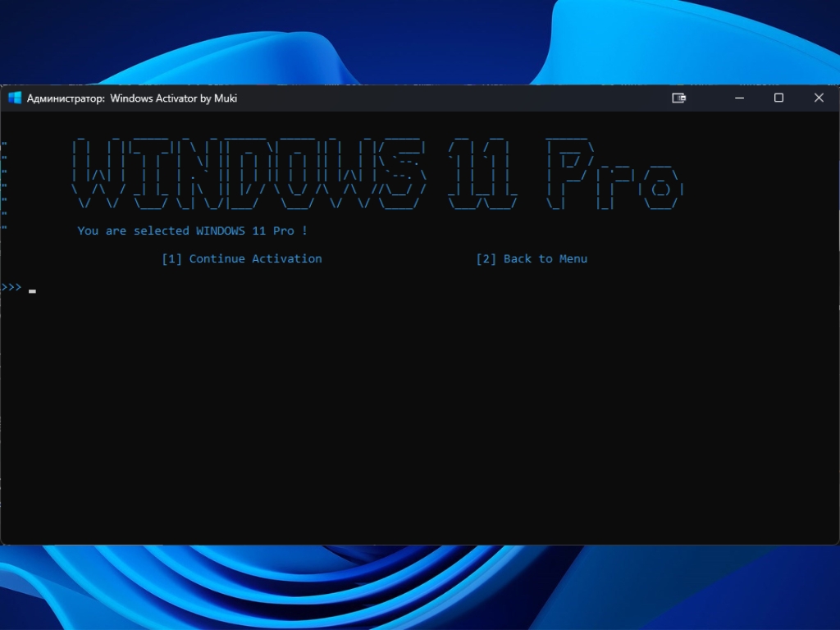Viewport: 840px width, 630px height.
Task: Click the wallet-like icon in title bar
Action: coord(678,98)
